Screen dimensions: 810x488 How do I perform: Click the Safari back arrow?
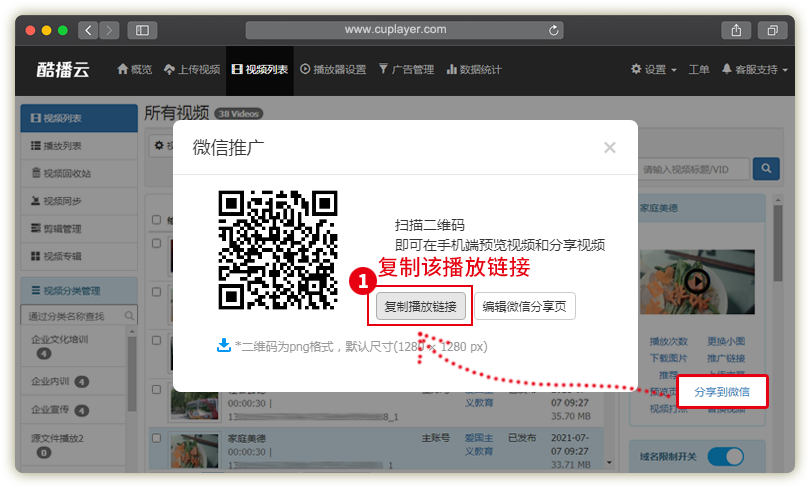coord(88,30)
